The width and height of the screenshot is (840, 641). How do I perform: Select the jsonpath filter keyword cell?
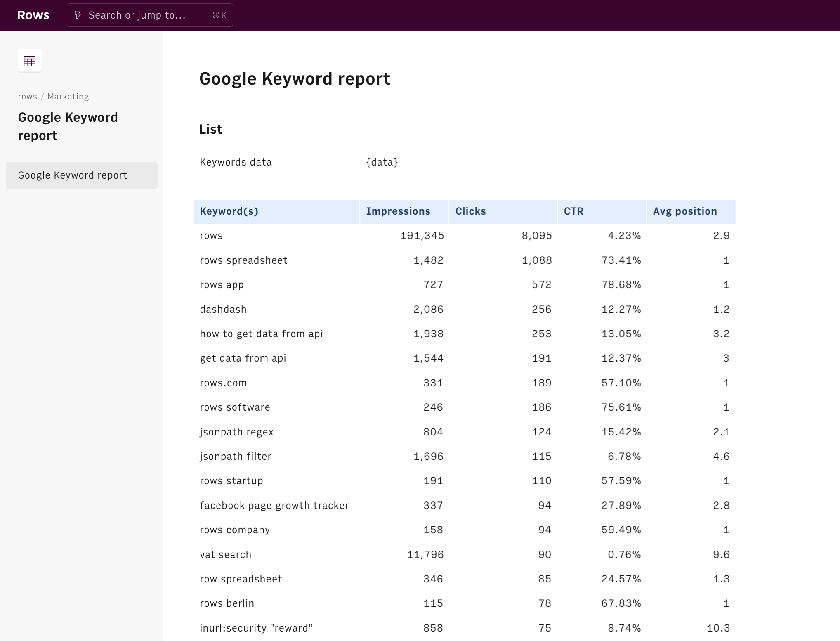[236, 457]
